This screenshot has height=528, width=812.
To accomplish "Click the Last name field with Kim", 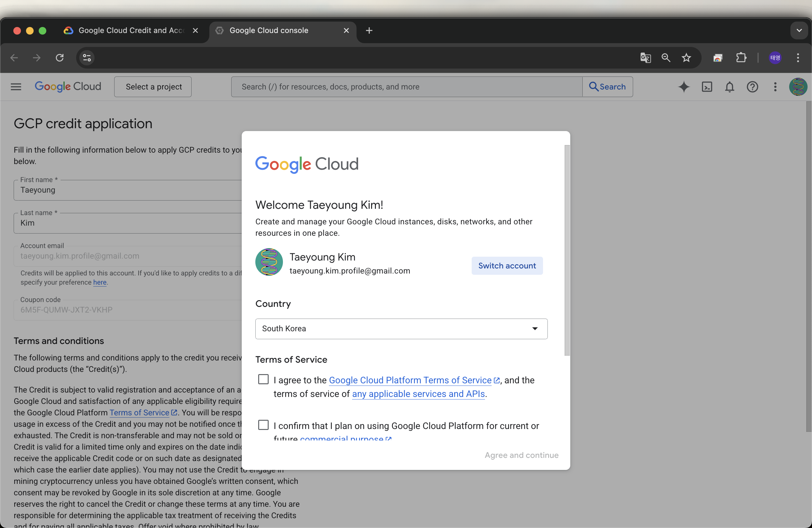I will click(x=128, y=223).
